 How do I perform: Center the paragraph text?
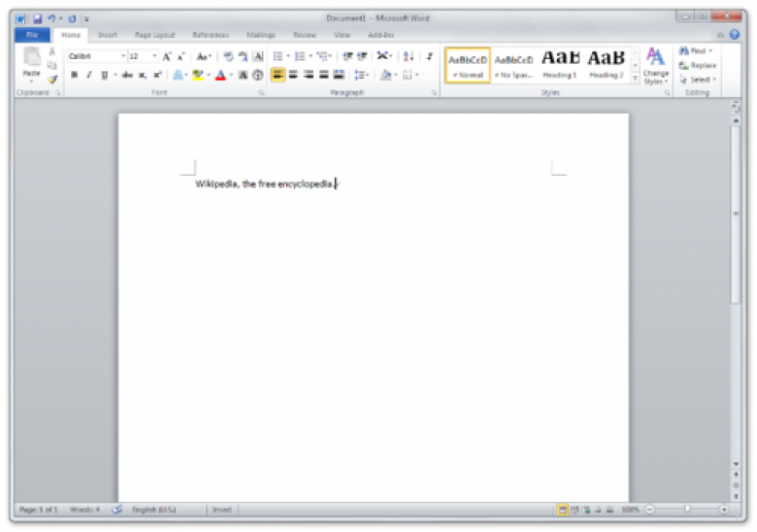293,75
